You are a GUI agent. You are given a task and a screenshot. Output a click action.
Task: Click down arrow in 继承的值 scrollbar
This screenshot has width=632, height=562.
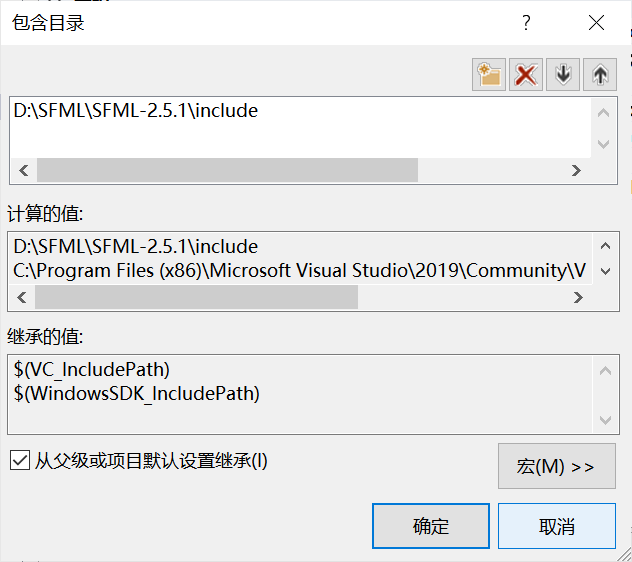coord(605,420)
